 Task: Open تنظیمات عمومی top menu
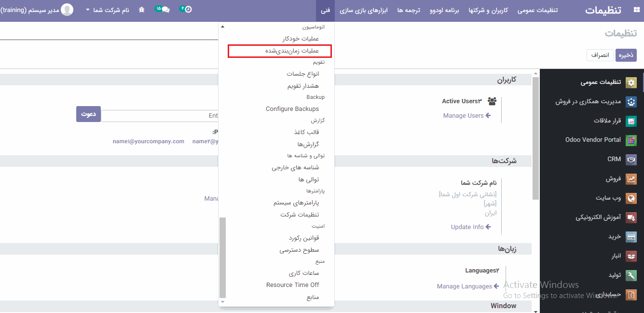[537, 10]
